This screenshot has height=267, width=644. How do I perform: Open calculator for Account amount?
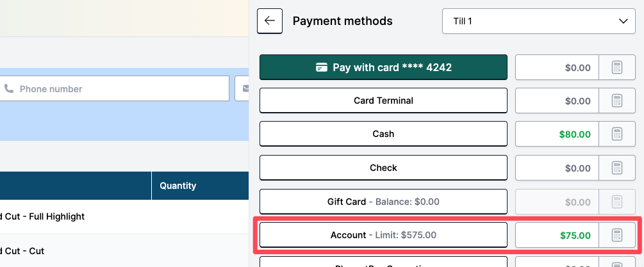click(x=616, y=235)
